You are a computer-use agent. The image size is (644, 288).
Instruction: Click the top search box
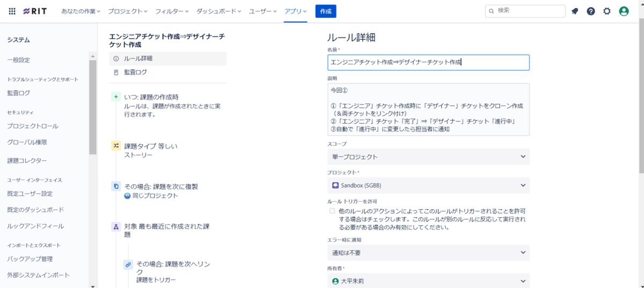(525, 11)
